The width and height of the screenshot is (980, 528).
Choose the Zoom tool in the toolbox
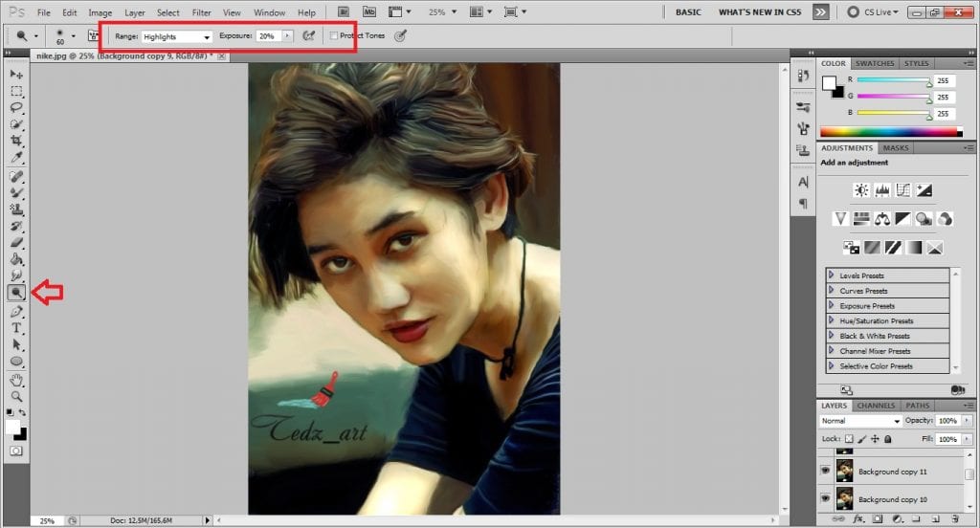tap(16, 396)
